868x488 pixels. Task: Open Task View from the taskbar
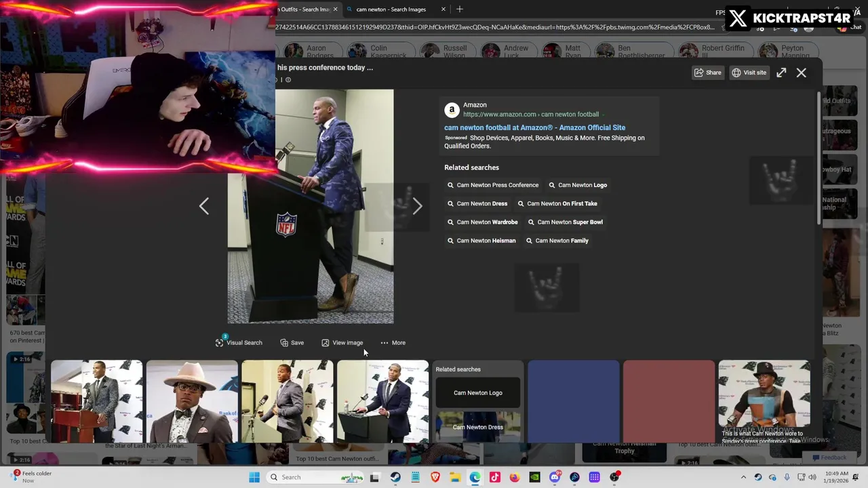click(x=374, y=477)
